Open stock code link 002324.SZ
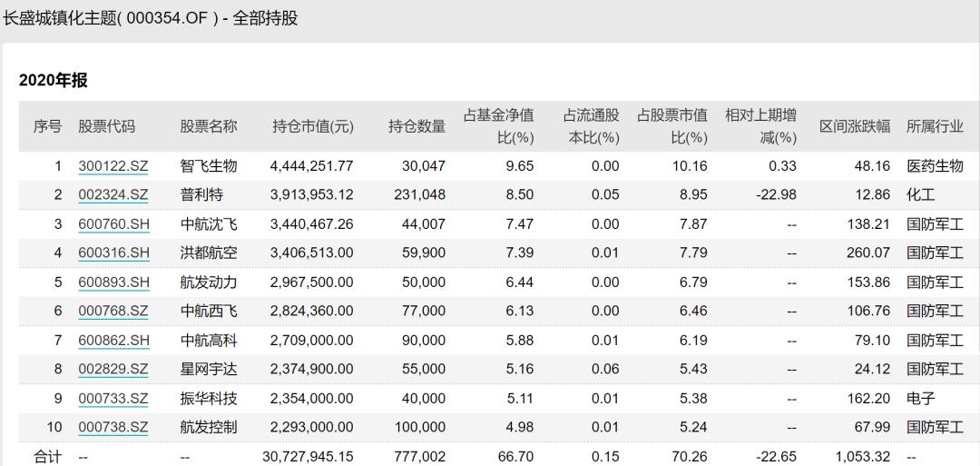The height and width of the screenshot is (466, 980). click(113, 195)
